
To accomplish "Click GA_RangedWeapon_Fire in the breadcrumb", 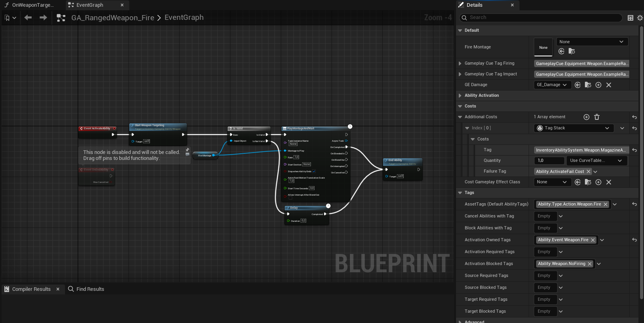I will 113,18.
